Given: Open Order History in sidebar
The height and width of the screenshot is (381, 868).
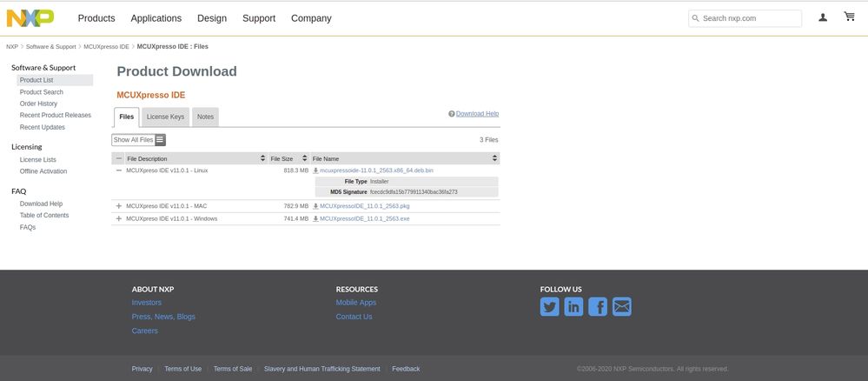Looking at the screenshot, I should (39, 104).
